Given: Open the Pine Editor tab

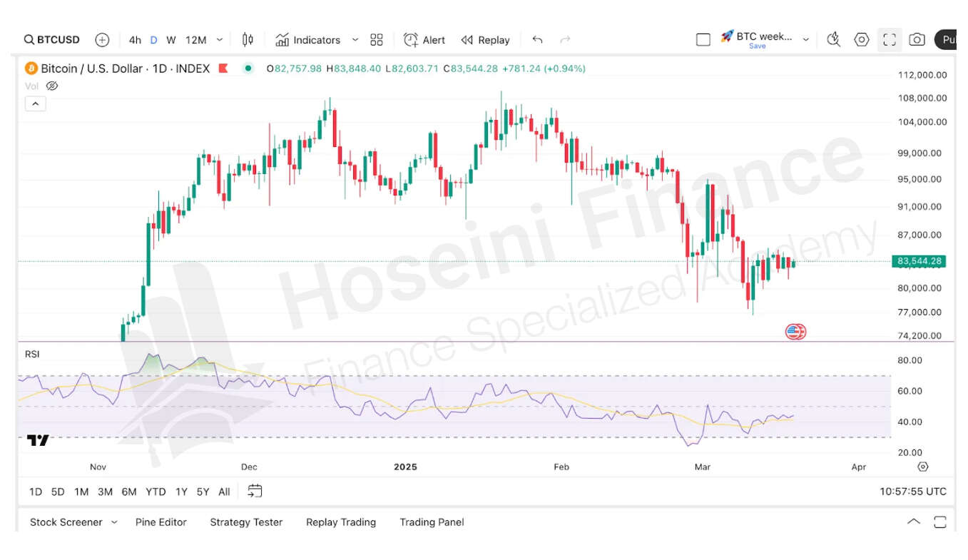Looking at the screenshot, I should [161, 522].
